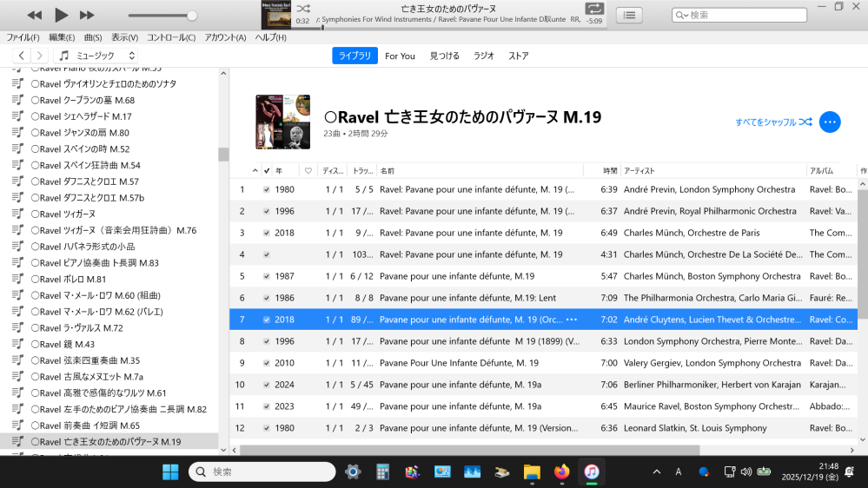Select playlist icon for Ravel 弦楽四重奏曲 M.35
Screen dimensions: 868x488
pos(17,360)
